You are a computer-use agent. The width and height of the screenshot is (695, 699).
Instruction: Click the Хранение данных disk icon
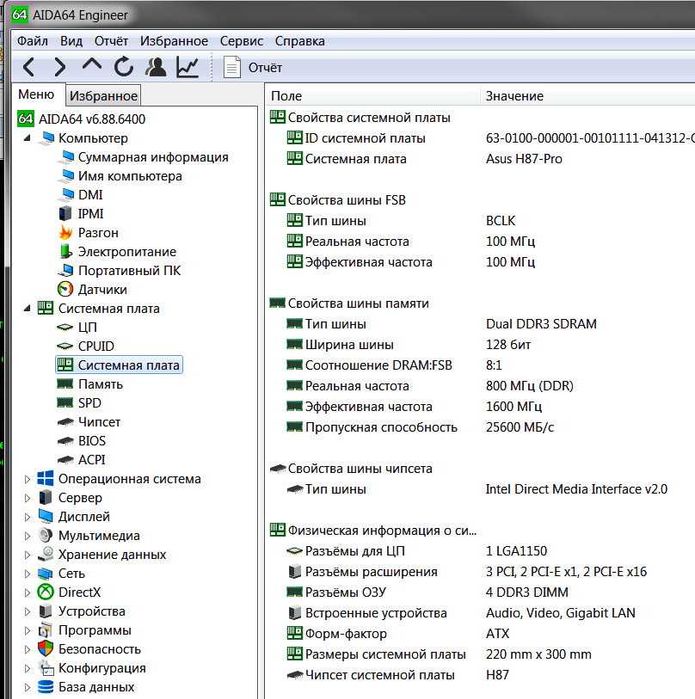tap(45, 554)
